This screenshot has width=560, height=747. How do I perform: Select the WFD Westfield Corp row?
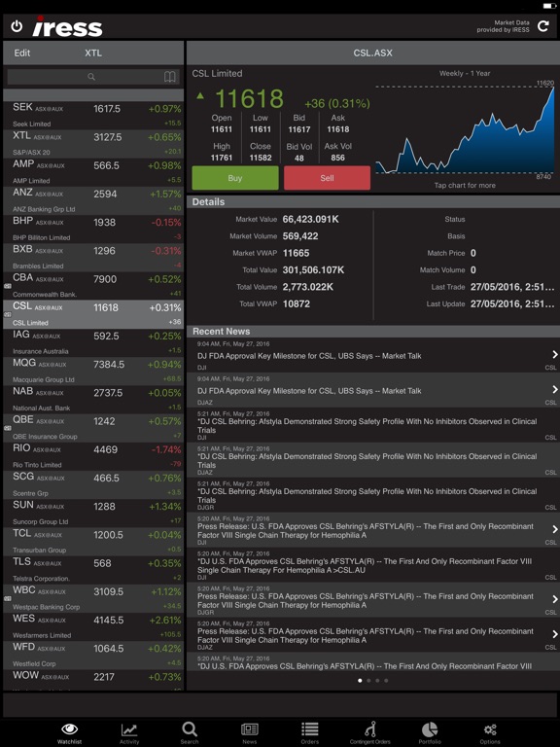[93, 656]
